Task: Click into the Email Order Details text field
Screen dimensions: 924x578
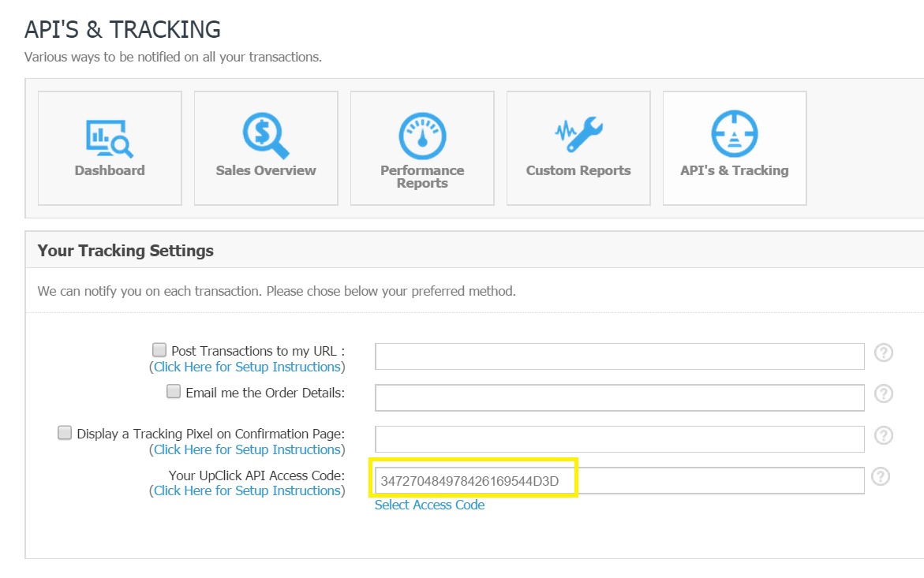Action: click(619, 397)
